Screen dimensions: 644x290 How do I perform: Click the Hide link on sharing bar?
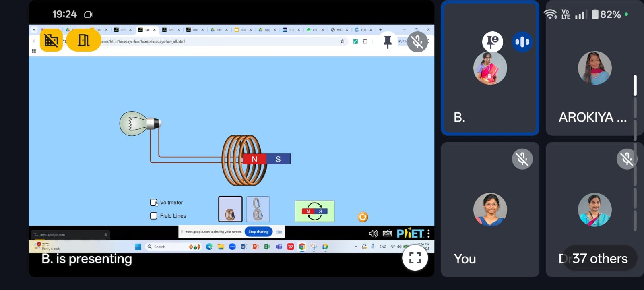(x=279, y=232)
